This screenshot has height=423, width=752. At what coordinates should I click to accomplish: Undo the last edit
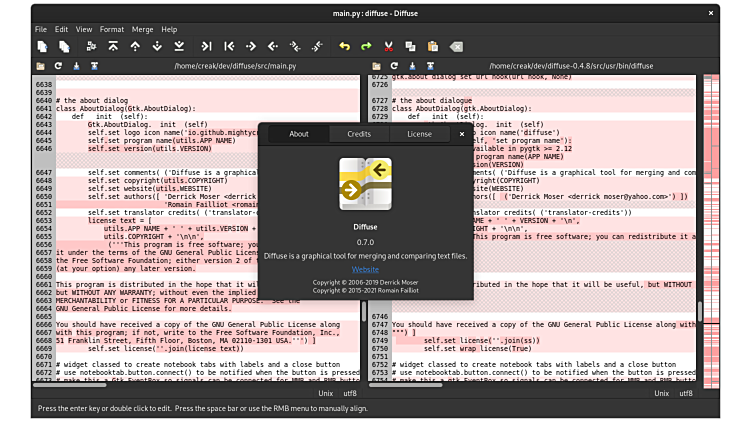(x=345, y=46)
